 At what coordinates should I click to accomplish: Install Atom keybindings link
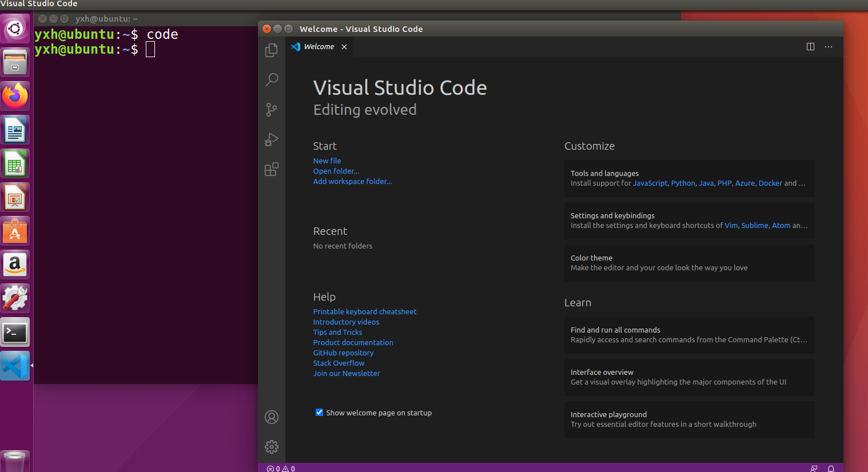tap(781, 226)
